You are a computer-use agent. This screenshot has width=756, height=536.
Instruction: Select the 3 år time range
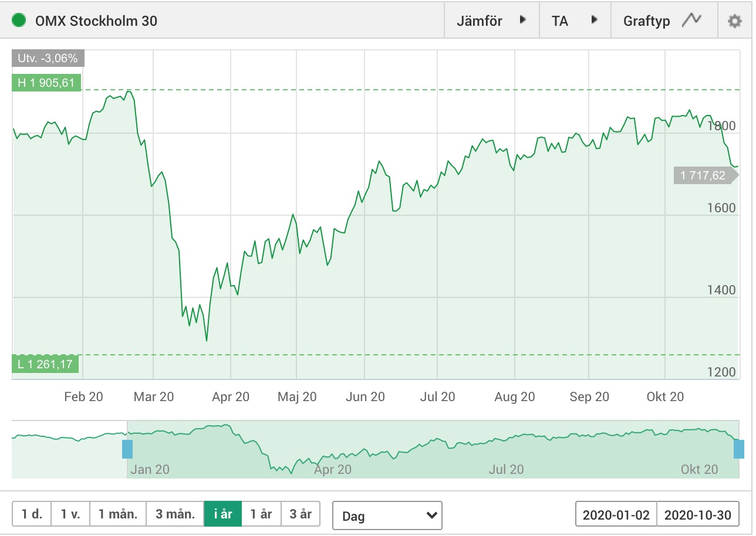click(x=301, y=514)
